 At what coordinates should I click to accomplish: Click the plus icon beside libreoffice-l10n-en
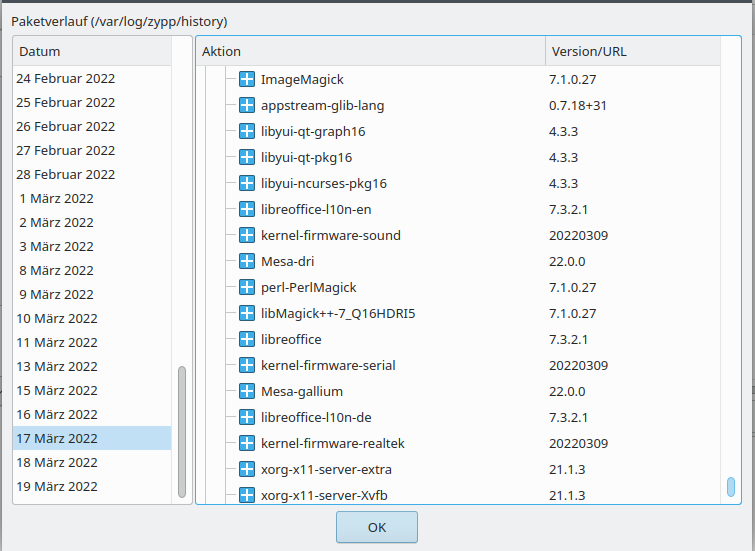(247, 209)
